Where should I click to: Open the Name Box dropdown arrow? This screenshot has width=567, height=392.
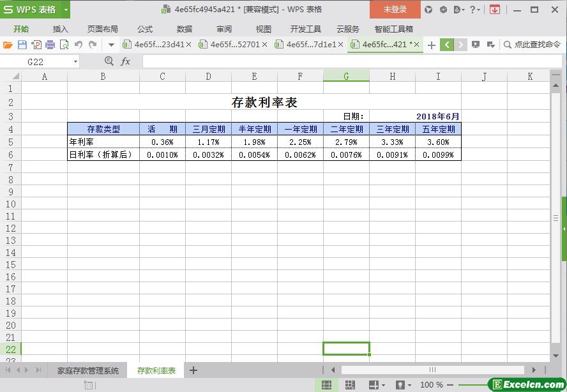(x=75, y=62)
